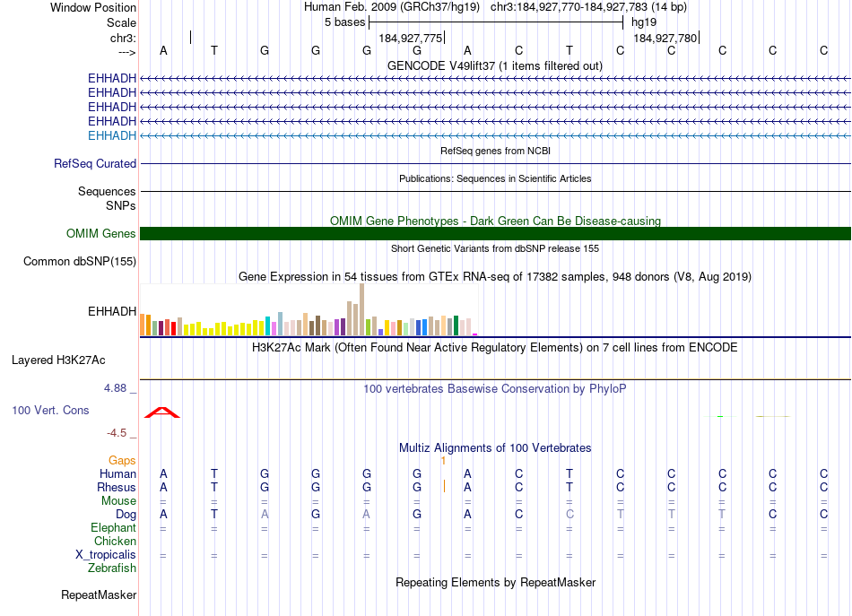Open the Layered H3K27Ac track label
Viewport: 852px width, 616px height.
pyautogui.click(x=58, y=360)
